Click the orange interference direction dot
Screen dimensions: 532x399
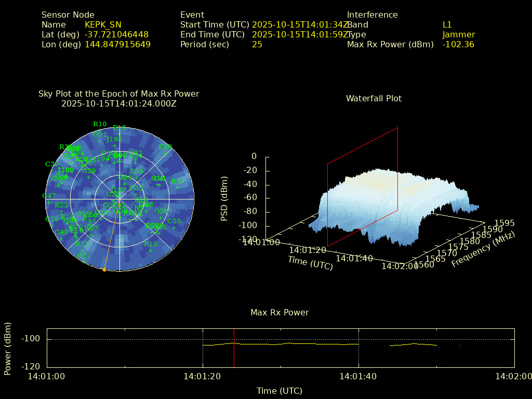pos(104,270)
